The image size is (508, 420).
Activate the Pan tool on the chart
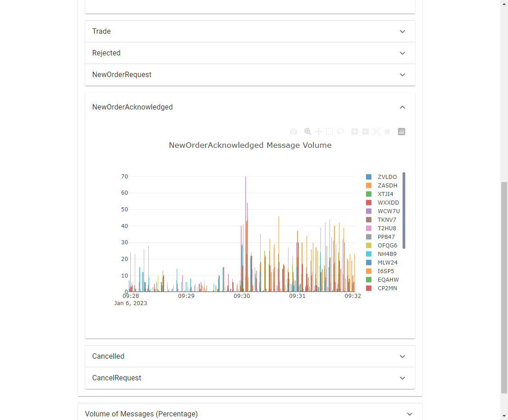318,132
